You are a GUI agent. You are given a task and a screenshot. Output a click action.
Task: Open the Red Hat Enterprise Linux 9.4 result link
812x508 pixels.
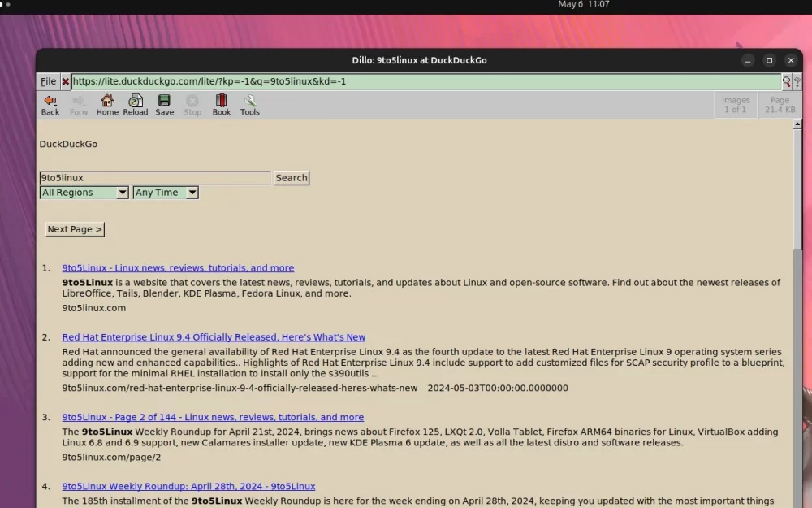pyautogui.click(x=214, y=337)
